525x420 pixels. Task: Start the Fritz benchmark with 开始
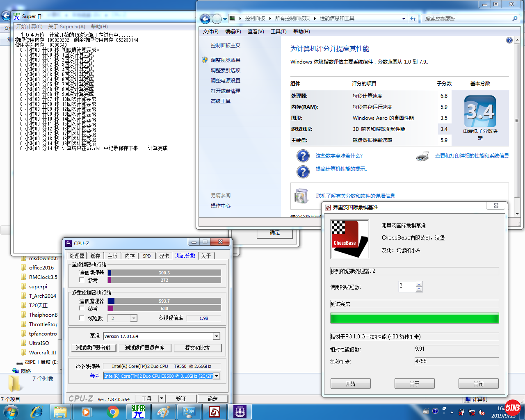coord(351,384)
